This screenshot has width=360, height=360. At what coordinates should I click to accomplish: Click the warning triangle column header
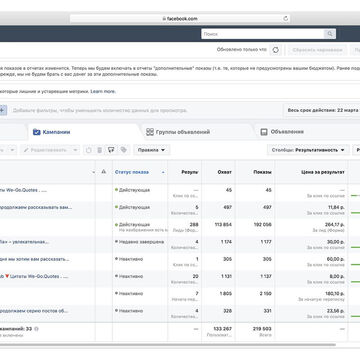[103, 172]
